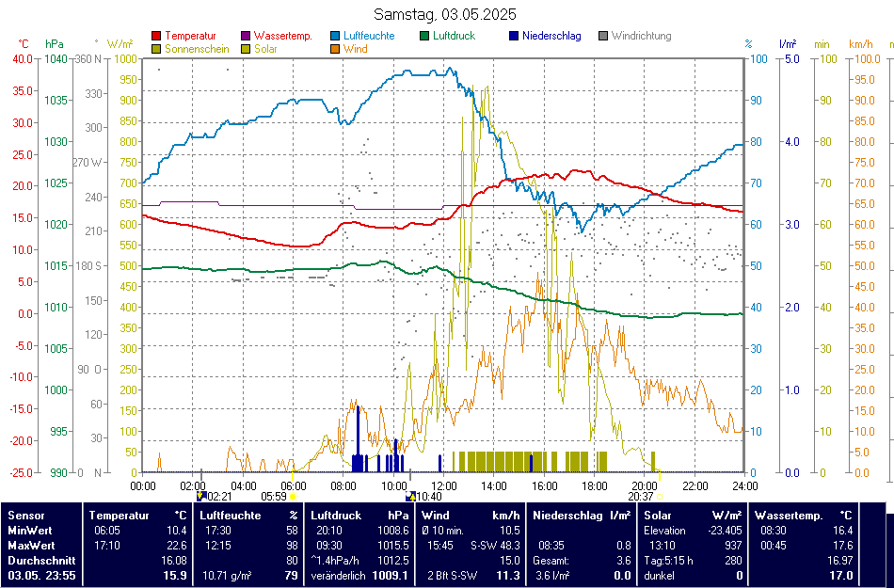Click the Solar legend swatch

246,49
